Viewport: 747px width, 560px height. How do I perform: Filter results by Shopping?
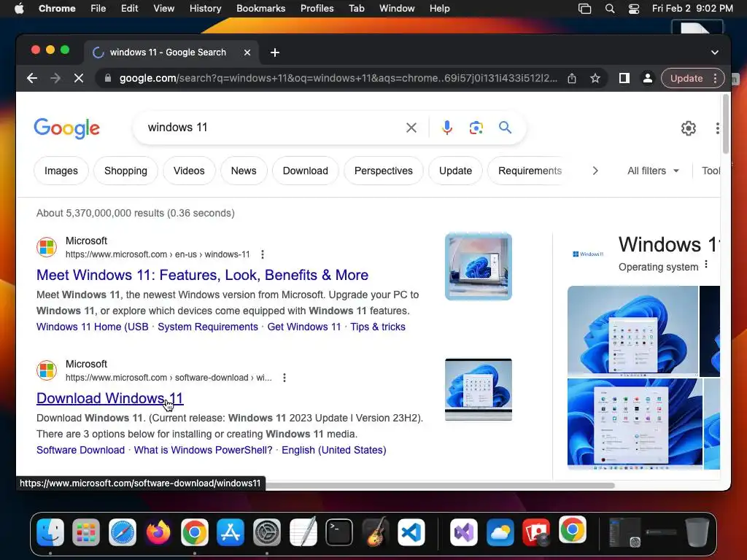pyautogui.click(x=125, y=171)
